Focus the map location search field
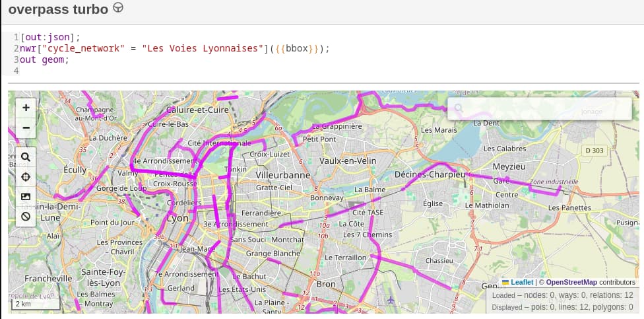This screenshot has width=644, height=319. (539, 108)
